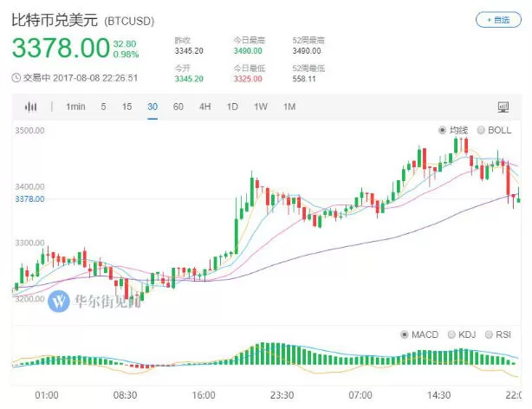Click the candlestick chart type icon
Viewport: 532px width, 409px height.
point(30,107)
